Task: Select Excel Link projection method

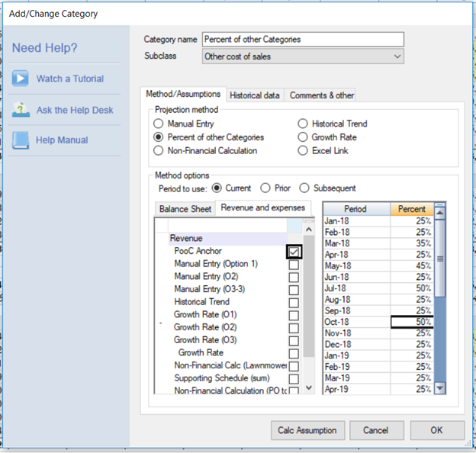Action: point(303,150)
